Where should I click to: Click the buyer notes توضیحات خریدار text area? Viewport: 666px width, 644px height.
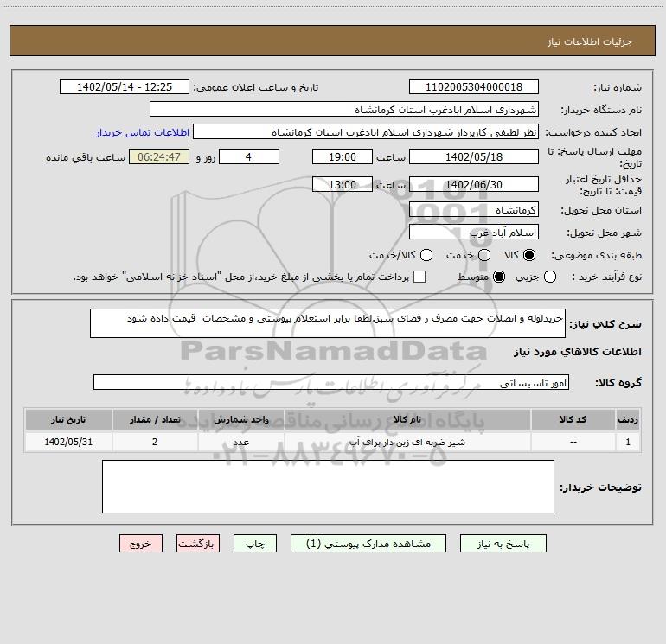(328, 487)
